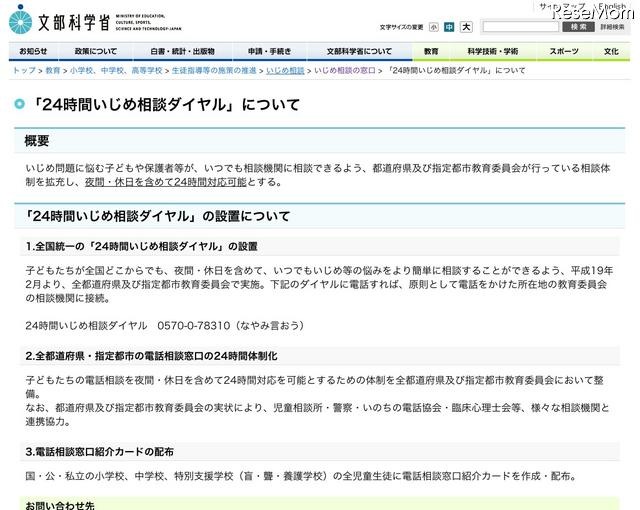Open the 申請・手続き menu
The image size is (640, 510).
[269, 51]
